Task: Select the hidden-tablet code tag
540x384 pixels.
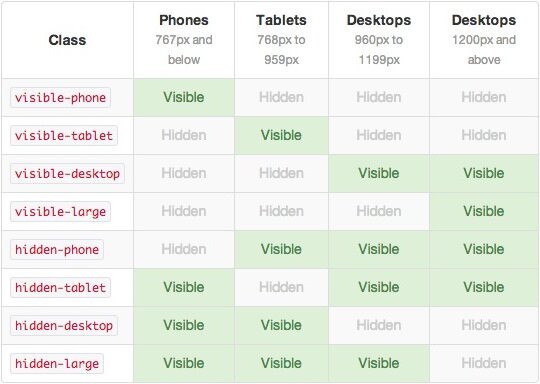Action: (60, 288)
